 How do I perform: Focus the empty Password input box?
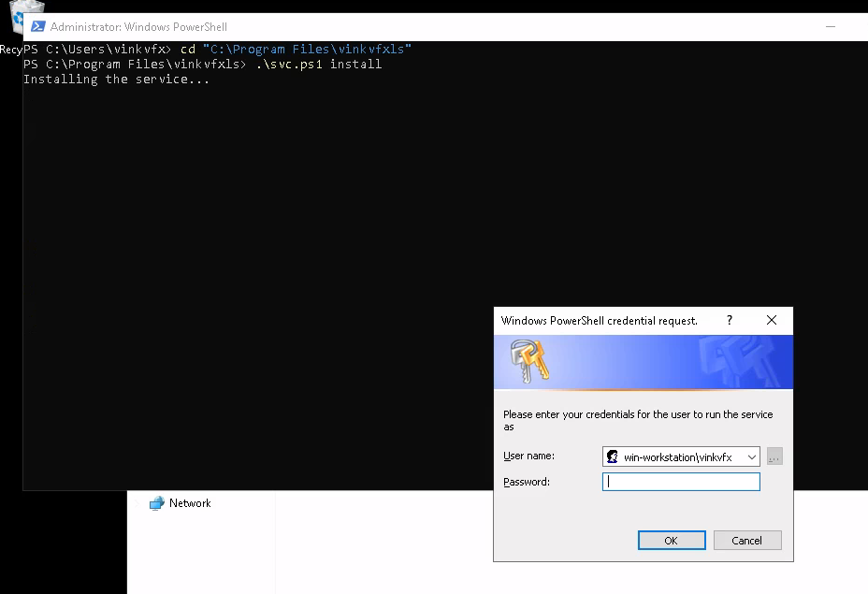[x=681, y=481]
